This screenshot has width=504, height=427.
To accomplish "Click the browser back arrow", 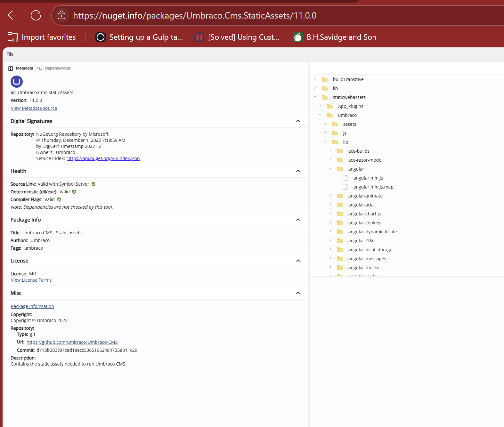I will [x=13, y=15].
